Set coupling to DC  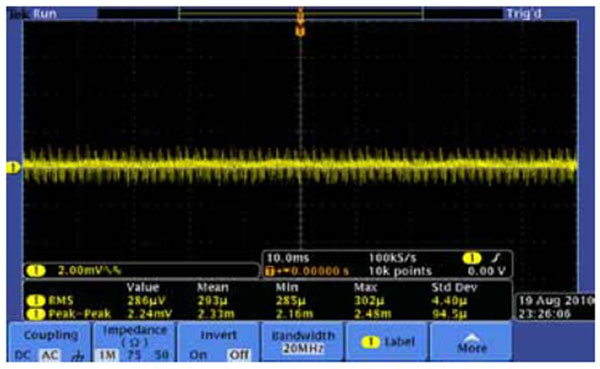point(22,356)
